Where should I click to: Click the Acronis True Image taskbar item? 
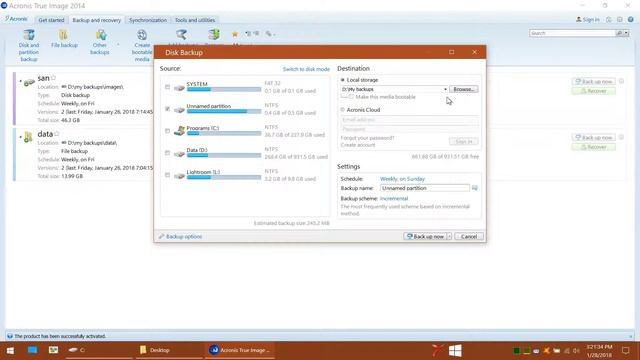click(240, 350)
